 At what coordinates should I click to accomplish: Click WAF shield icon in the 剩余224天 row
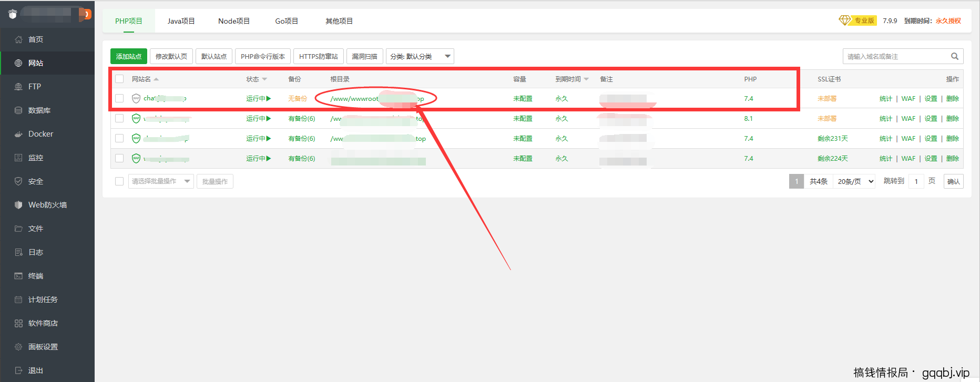pos(136,158)
